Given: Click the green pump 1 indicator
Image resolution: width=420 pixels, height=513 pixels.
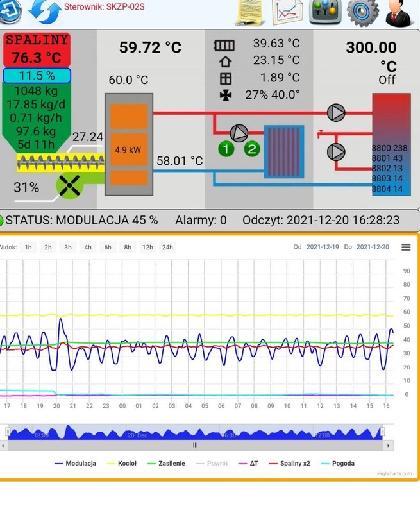Looking at the screenshot, I should (x=226, y=149).
